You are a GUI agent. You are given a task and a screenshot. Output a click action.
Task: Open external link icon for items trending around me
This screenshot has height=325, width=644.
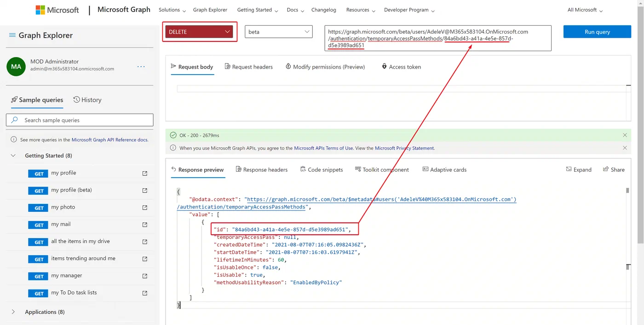click(145, 259)
